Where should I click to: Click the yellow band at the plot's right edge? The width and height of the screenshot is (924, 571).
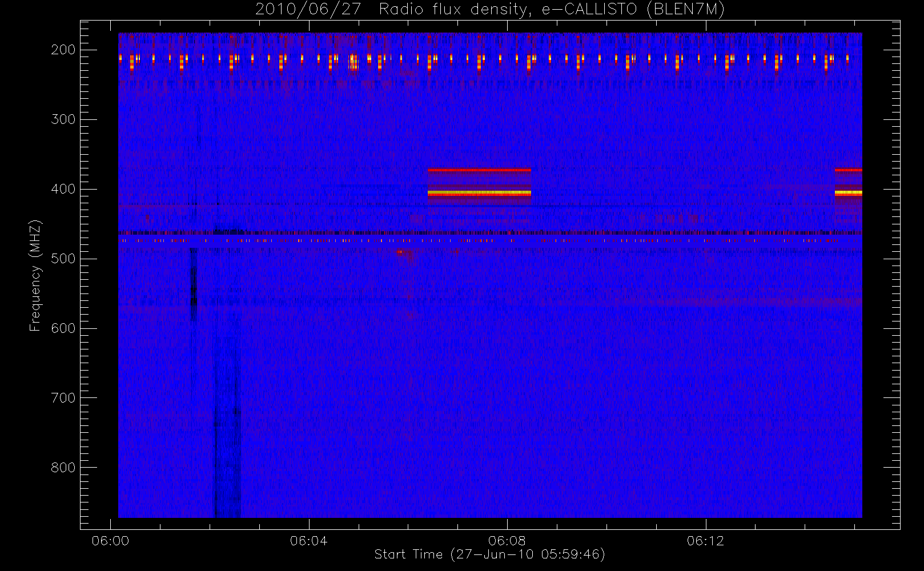click(848, 193)
